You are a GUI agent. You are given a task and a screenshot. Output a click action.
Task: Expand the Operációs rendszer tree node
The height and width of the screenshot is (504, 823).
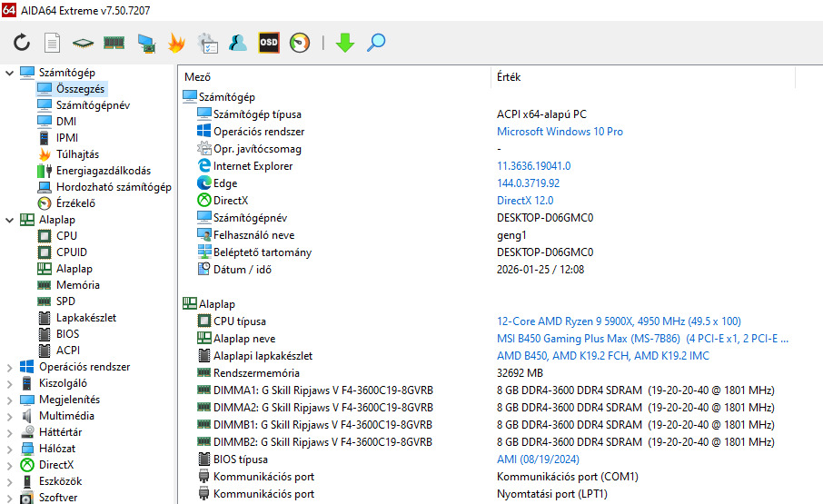click(9, 368)
